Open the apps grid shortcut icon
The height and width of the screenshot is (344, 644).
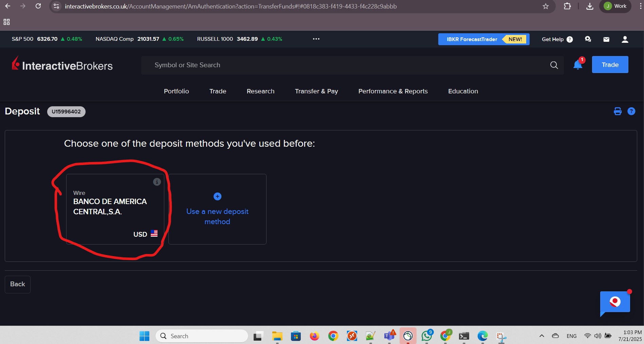click(x=6, y=22)
